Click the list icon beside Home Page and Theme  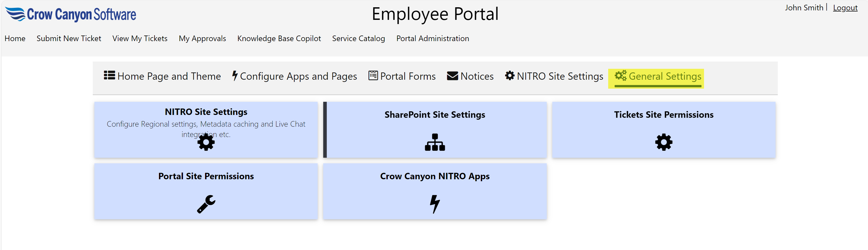tap(109, 75)
